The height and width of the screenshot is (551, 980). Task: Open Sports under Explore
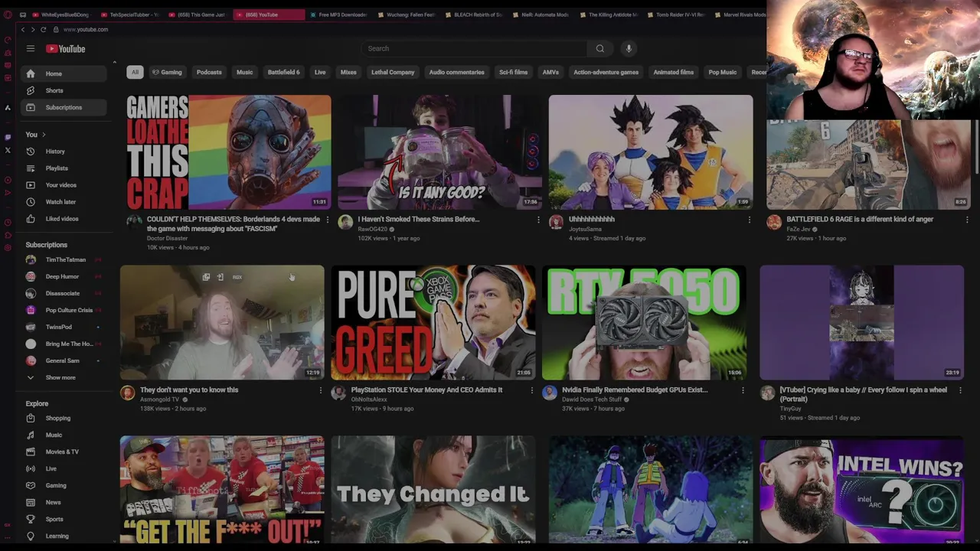coord(64,519)
